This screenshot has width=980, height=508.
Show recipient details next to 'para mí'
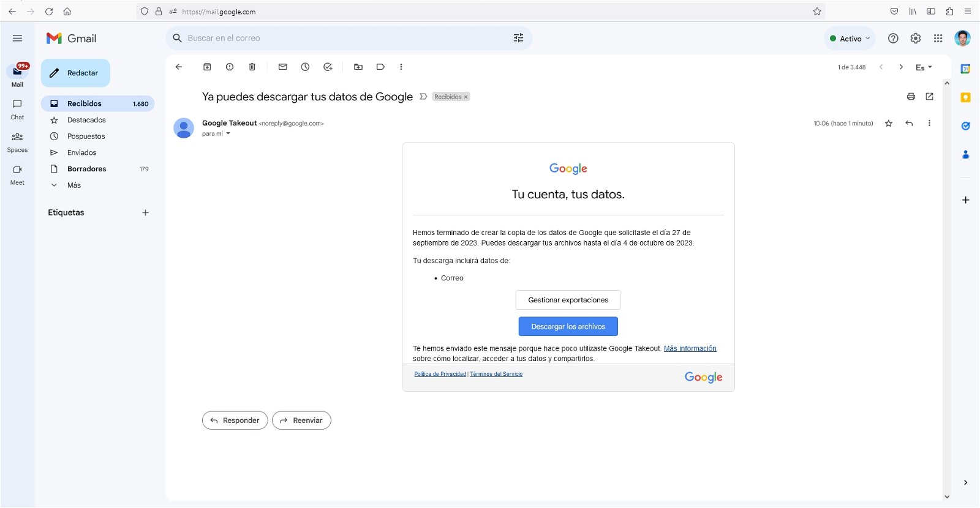point(228,133)
